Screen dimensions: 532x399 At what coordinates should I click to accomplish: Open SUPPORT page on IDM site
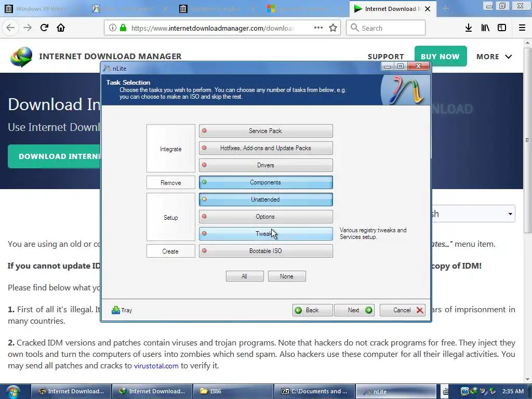click(386, 57)
